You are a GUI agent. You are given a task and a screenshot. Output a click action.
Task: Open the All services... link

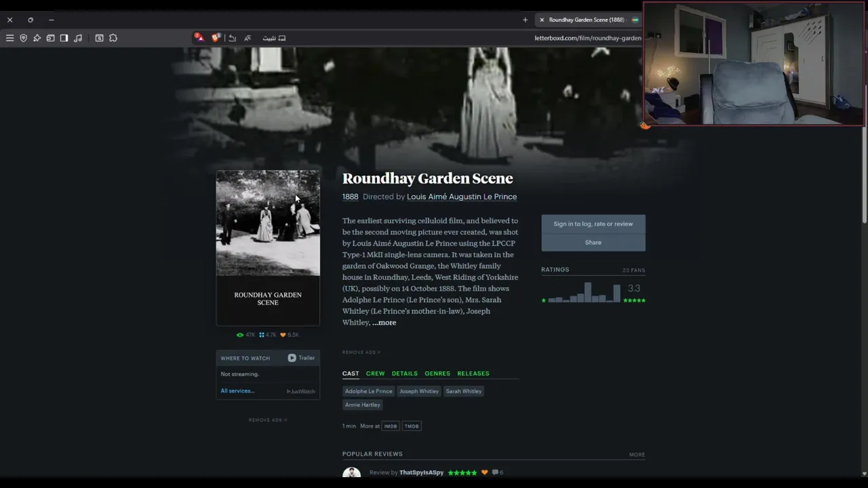click(237, 391)
